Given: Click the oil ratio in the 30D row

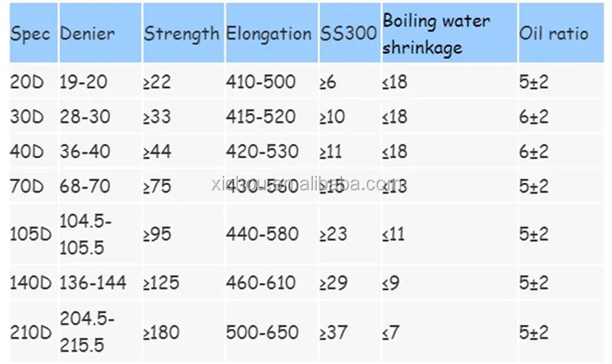Looking at the screenshot, I should (x=534, y=118).
